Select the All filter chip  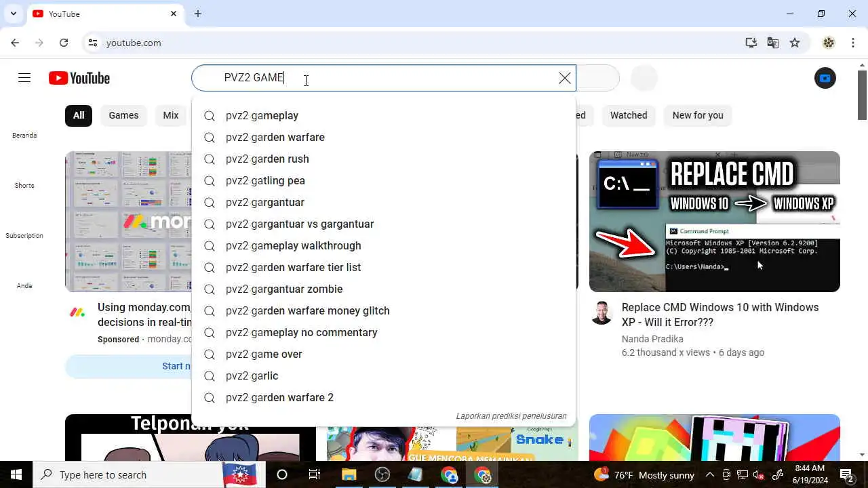point(79,115)
